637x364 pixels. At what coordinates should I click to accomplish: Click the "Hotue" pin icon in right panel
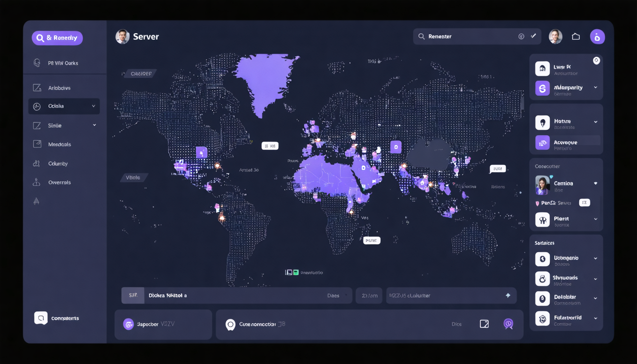[542, 122]
